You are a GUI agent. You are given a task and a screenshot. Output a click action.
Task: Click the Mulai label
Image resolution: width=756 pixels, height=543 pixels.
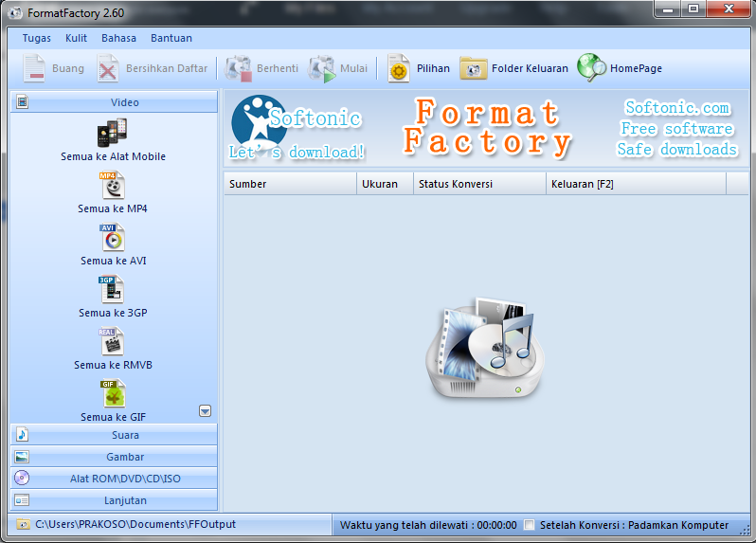tap(354, 68)
